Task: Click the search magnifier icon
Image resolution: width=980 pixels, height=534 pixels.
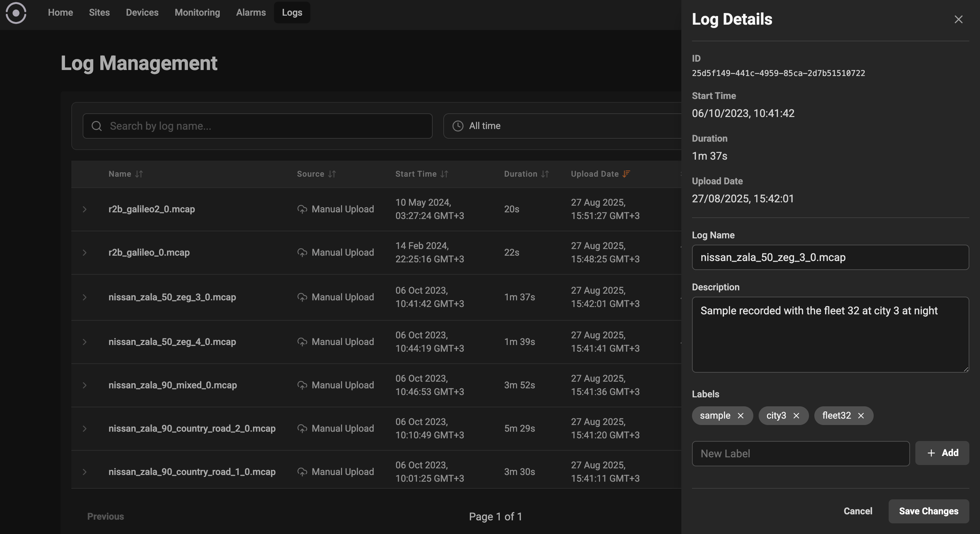Action: point(97,126)
